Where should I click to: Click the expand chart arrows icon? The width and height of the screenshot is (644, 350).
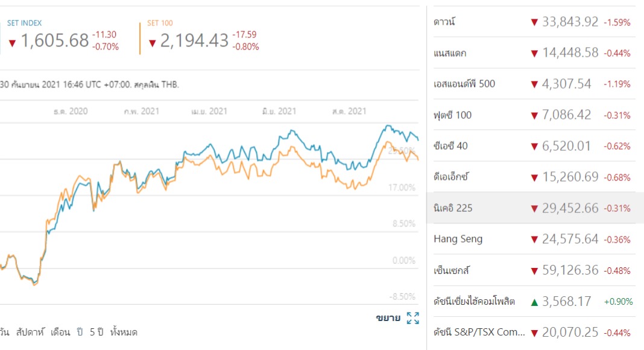click(412, 318)
